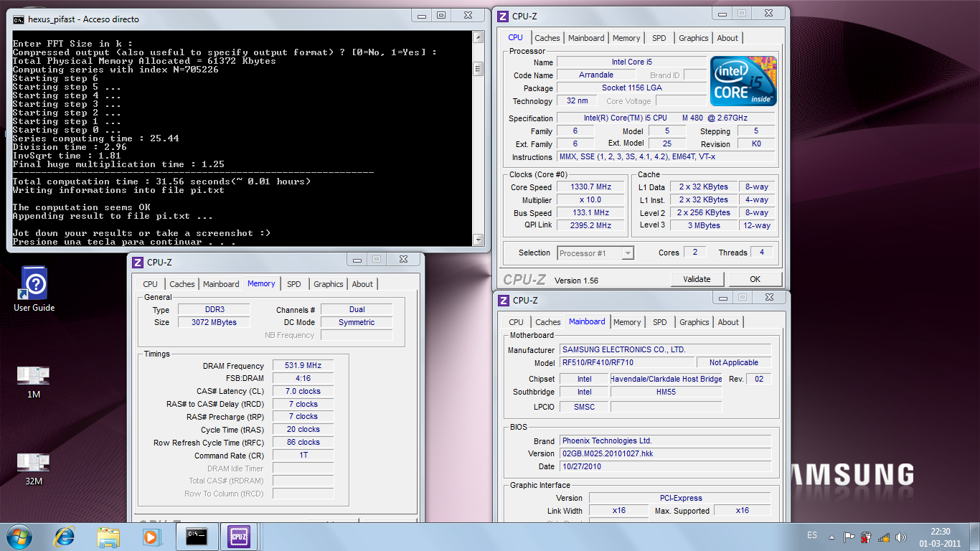
Task: Open About tab in top CPU-Z window
Action: 727,38
